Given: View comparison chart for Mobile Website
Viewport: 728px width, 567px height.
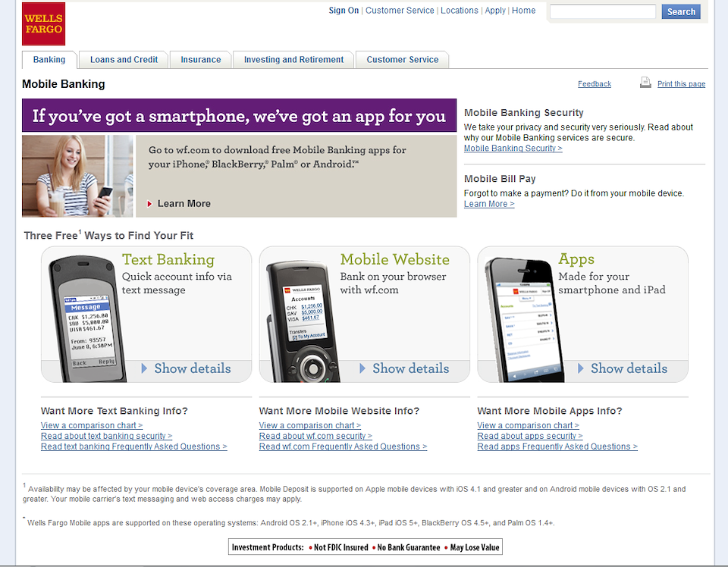Looking at the screenshot, I should 309,425.
